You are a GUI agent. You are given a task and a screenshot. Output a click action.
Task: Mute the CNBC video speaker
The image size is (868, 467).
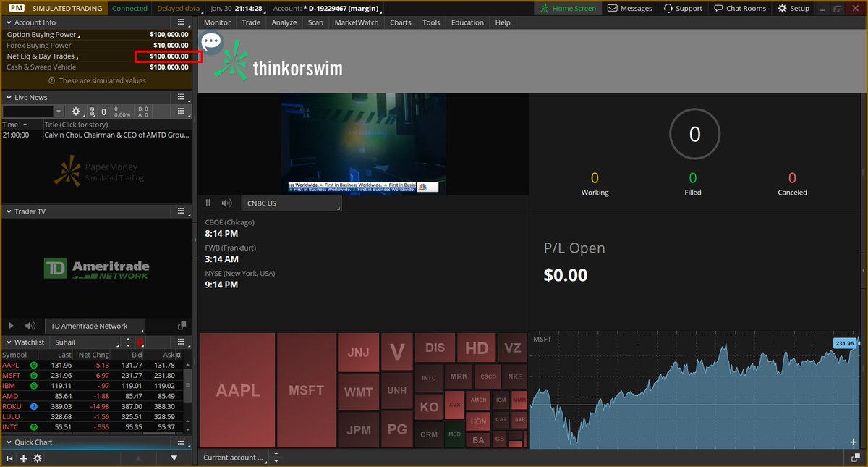[x=227, y=203]
